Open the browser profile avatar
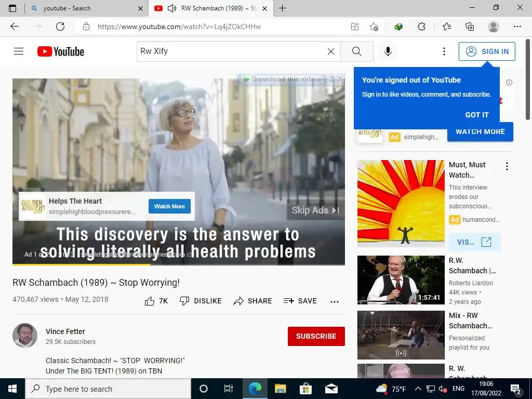The image size is (532, 399). click(x=494, y=26)
